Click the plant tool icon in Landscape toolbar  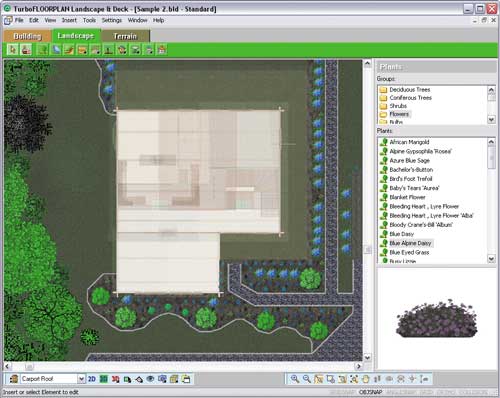(x=43, y=50)
